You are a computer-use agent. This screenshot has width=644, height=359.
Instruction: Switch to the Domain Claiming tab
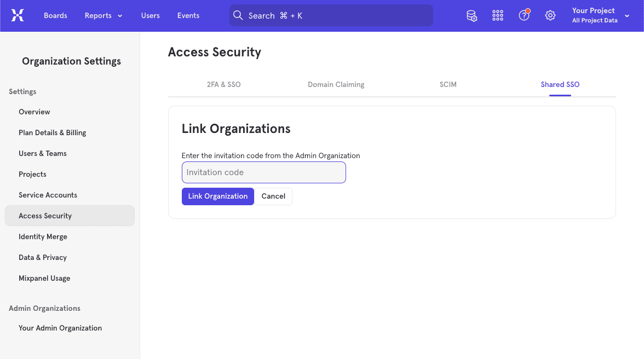(336, 84)
